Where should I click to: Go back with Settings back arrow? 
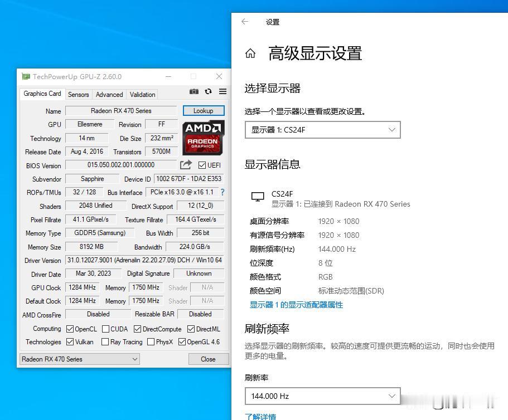coord(245,22)
